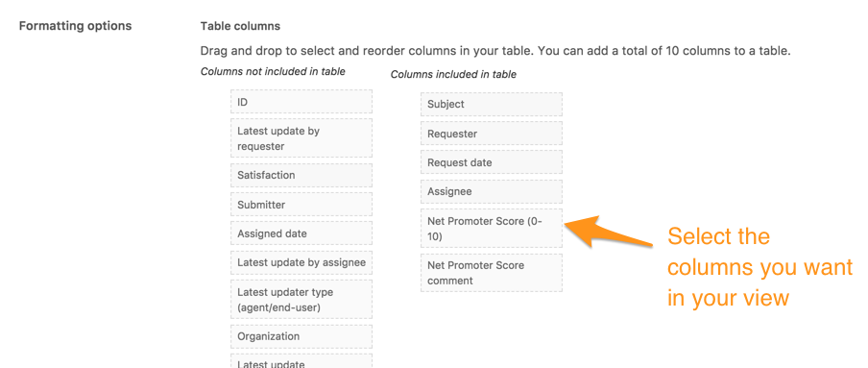This screenshot has width=868, height=368.
Task: Select the Requester included column
Action: pos(491,134)
